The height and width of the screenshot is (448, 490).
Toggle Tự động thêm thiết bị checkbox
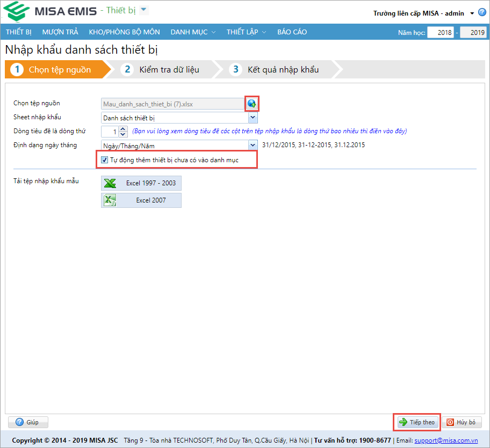coord(105,160)
